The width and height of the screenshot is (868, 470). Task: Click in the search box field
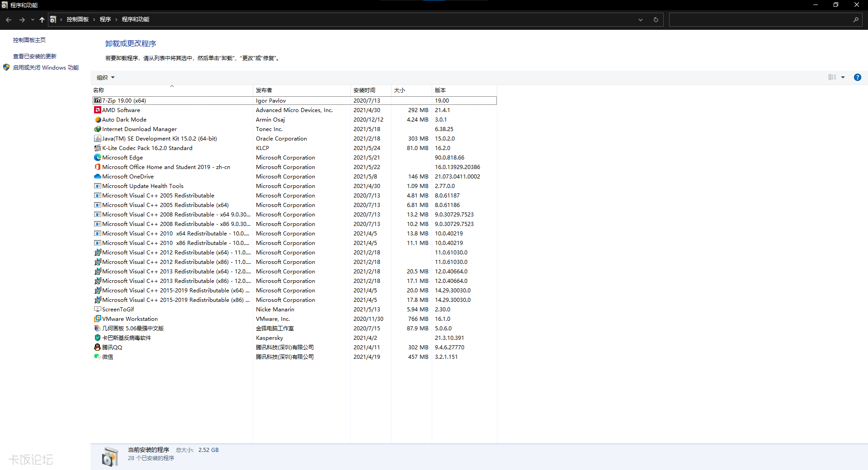[x=759, y=19]
